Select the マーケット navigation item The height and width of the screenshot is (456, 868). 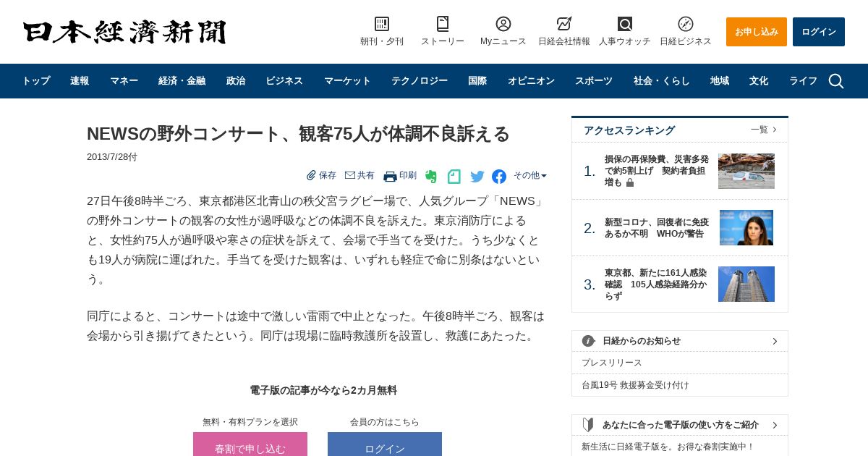pyautogui.click(x=347, y=81)
